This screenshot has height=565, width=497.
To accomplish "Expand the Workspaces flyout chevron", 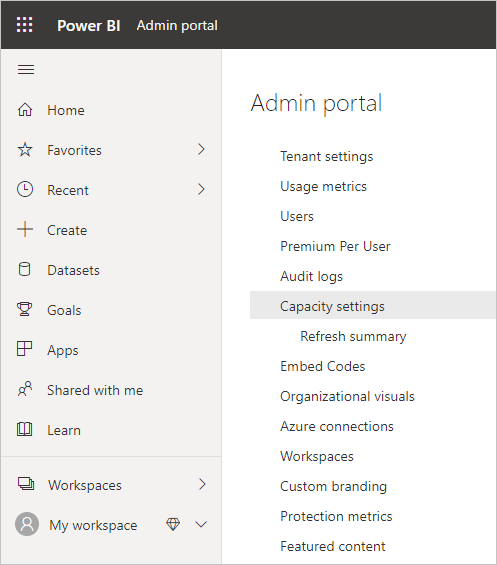I will pos(202,485).
